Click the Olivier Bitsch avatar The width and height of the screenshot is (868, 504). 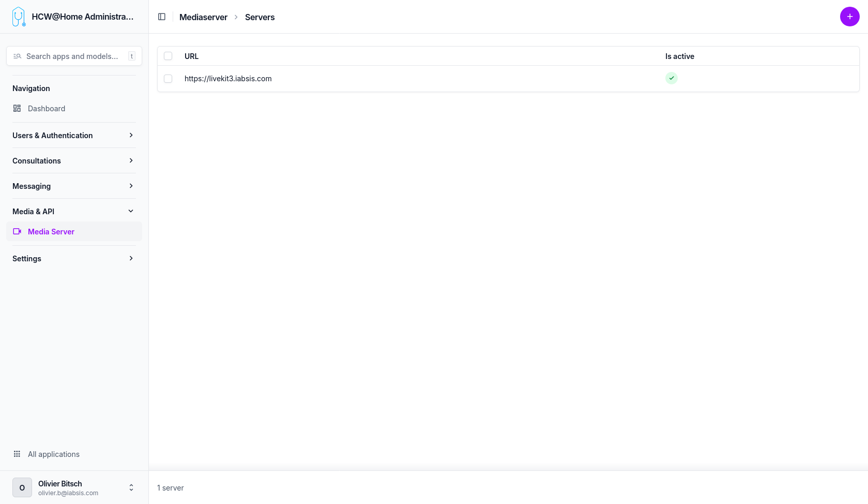pyautogui.click(x=22, y=487)
